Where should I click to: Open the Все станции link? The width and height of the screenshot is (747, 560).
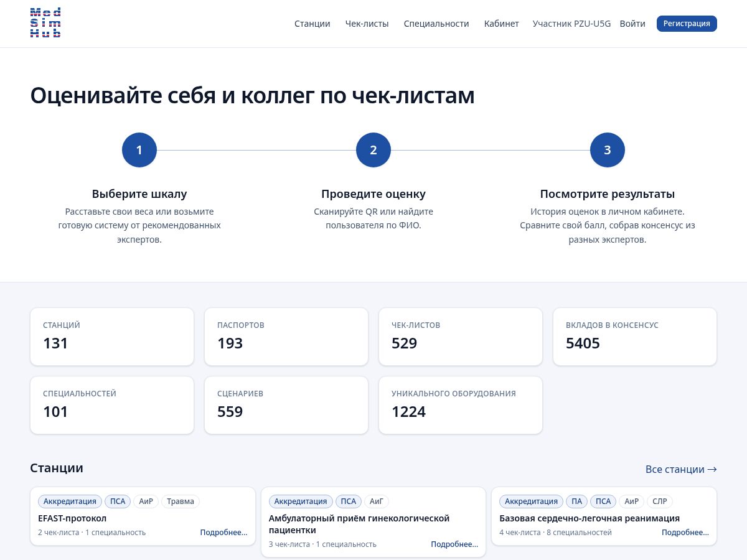tap(681, 469)
